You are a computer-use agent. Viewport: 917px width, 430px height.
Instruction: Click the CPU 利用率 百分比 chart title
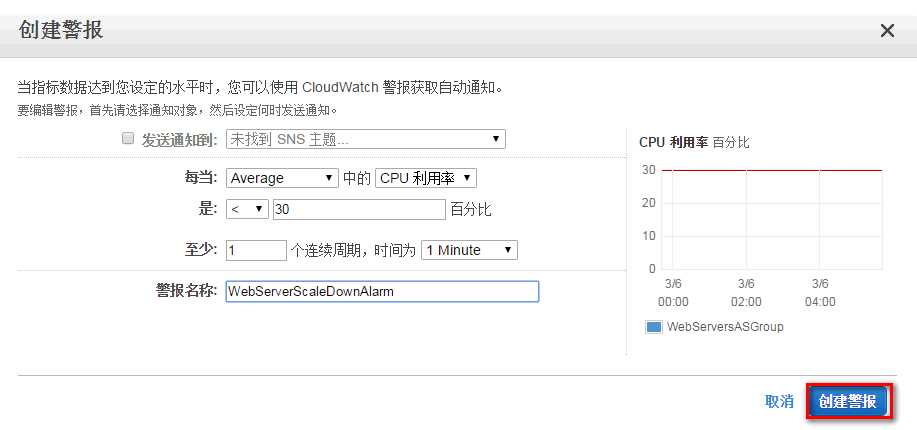(694, 142)
